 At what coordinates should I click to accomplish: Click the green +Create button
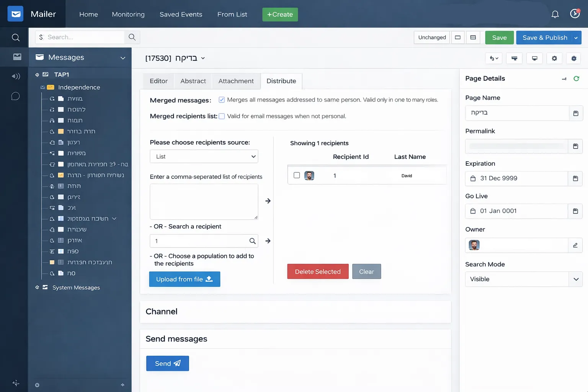click(280, 15)
